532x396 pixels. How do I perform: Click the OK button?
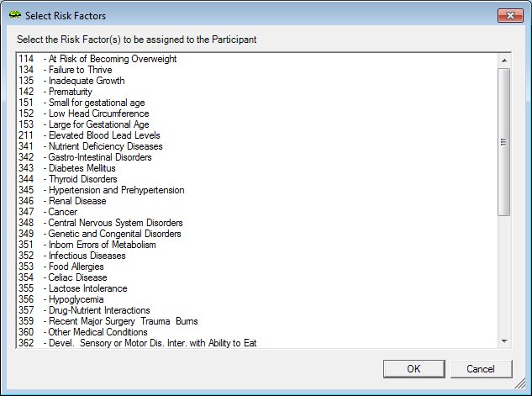(414, 369)
